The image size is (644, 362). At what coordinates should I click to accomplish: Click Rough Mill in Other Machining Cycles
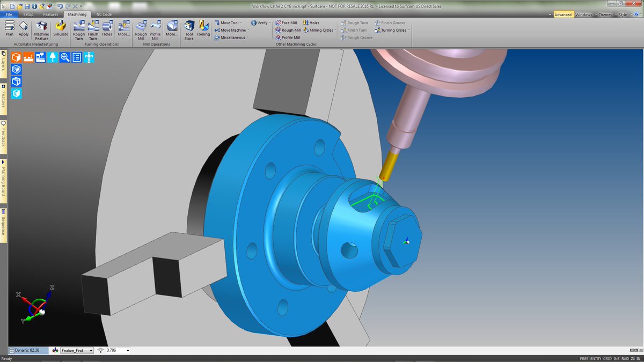pos(288,30)
